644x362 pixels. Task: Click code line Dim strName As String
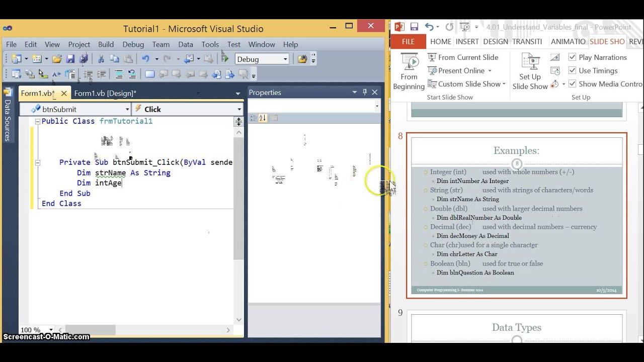coord(123,172)
